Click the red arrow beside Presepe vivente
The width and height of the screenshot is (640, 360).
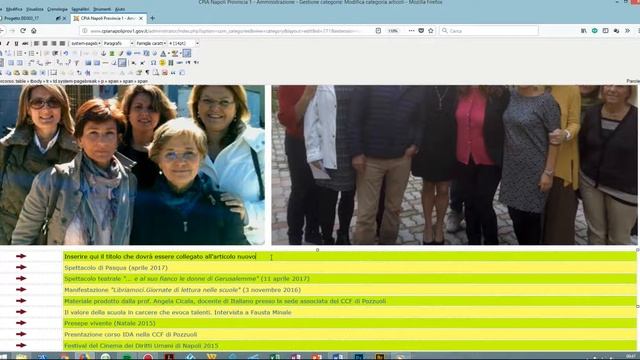click(21, 323)
